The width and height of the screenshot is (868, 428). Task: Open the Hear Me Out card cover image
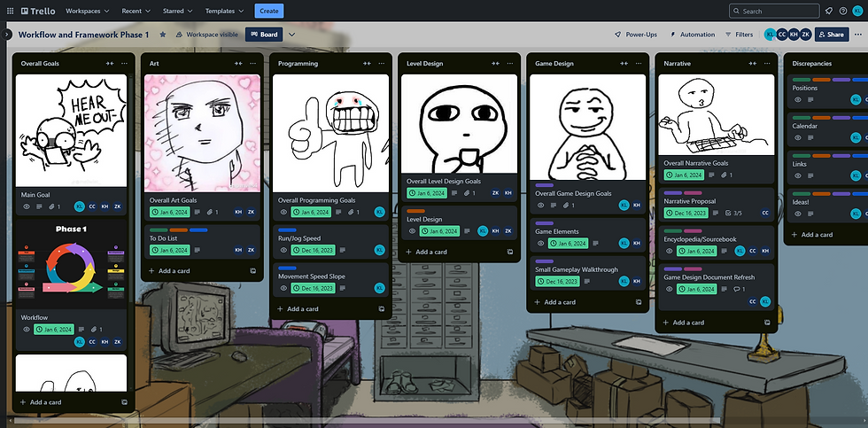(72, 130)
